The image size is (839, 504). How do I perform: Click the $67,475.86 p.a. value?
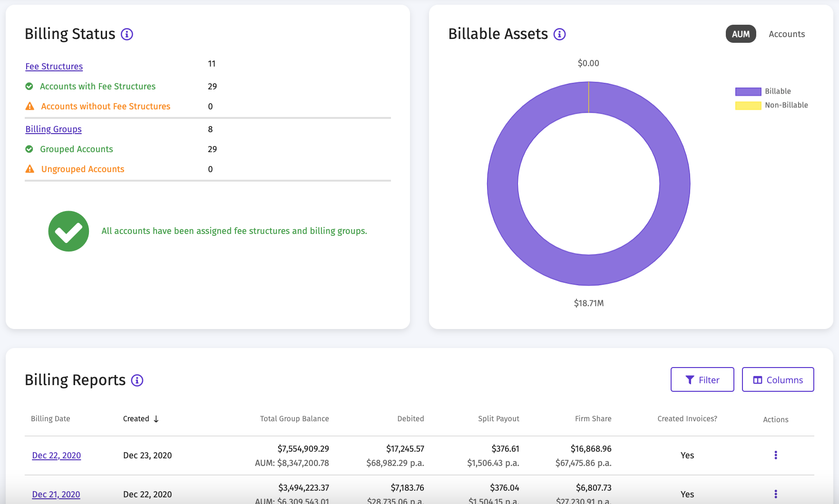point(584,463)
